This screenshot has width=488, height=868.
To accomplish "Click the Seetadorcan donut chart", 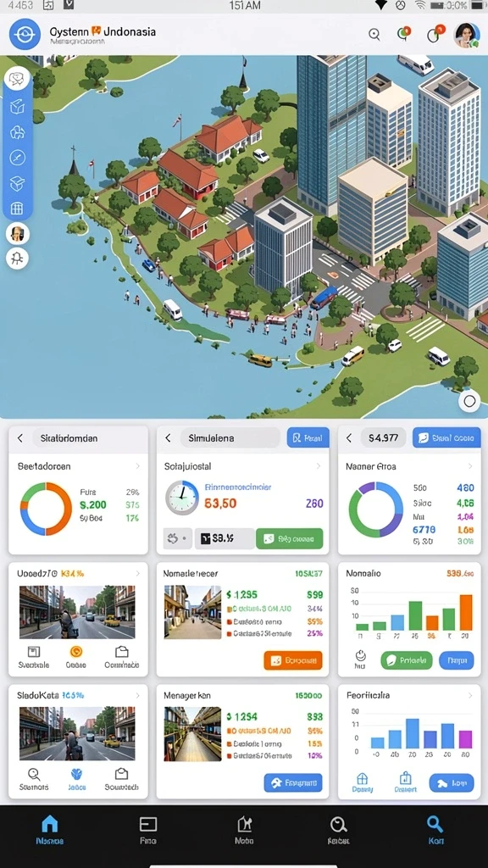I will point(46,509).
